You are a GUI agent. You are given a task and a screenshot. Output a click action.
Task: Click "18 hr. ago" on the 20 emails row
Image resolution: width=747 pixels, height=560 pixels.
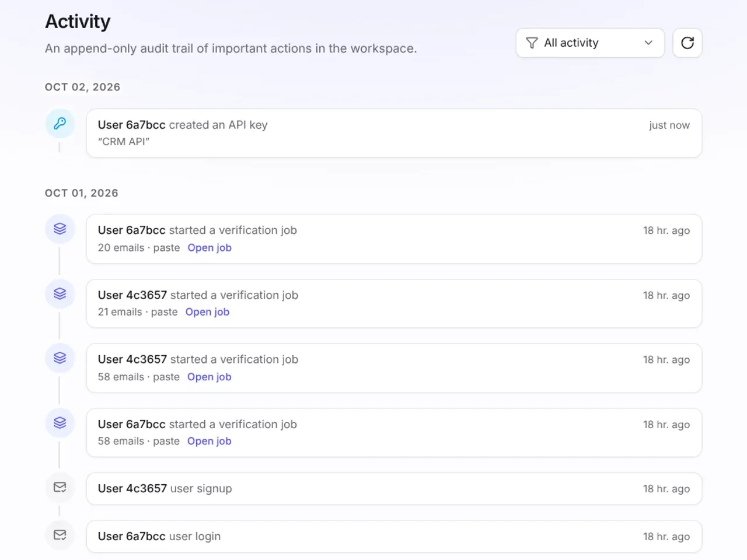[666, 230]
